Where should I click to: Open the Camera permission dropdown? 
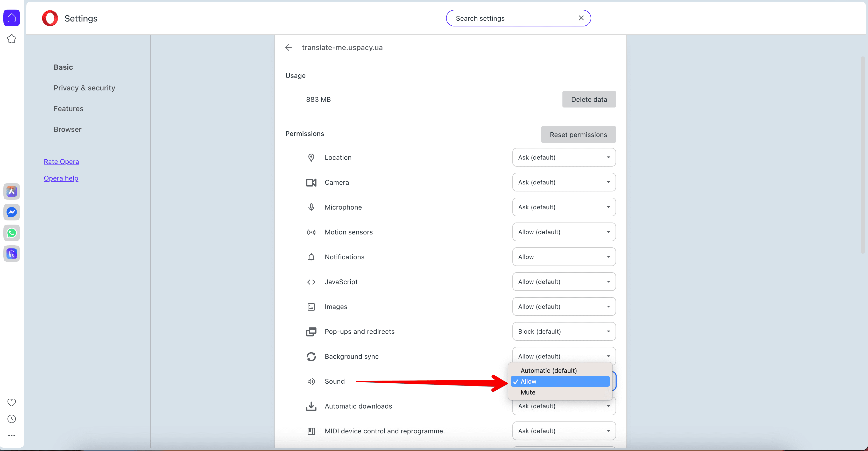pyautogui.click(x=564, y=182)
